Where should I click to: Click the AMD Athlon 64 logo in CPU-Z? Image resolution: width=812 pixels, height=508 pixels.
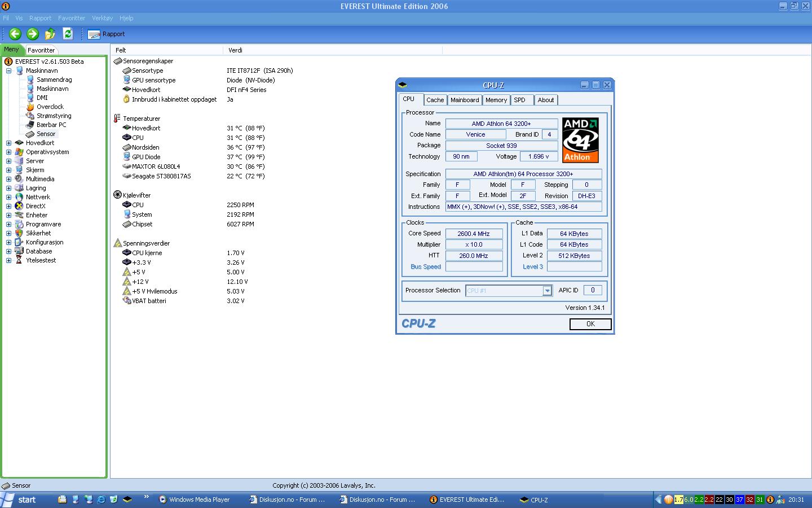coord(580,140)
